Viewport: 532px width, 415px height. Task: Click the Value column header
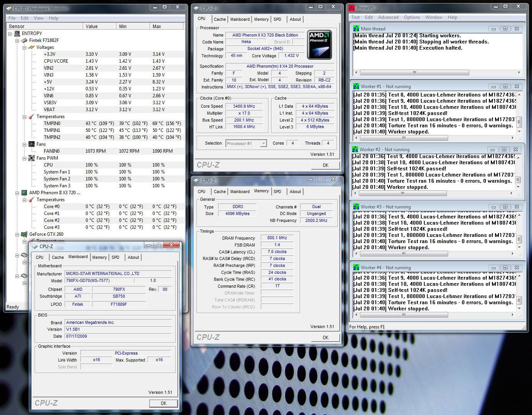[100, 26]
